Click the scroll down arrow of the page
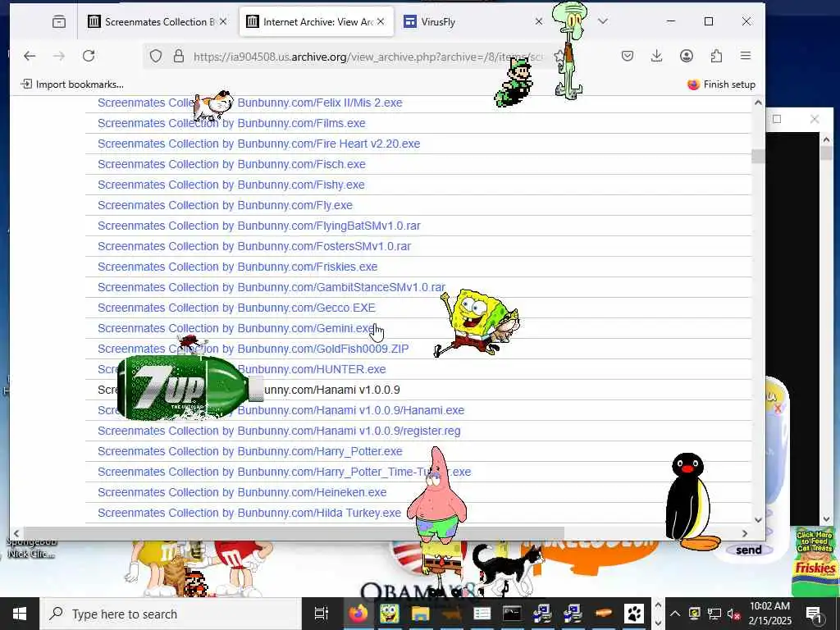The width and height of the screenshot is (840, 630). tap(758, 519)
